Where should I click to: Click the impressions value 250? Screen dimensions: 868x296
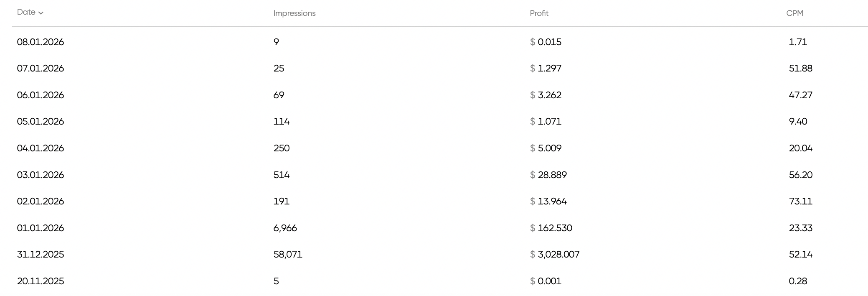282,148
